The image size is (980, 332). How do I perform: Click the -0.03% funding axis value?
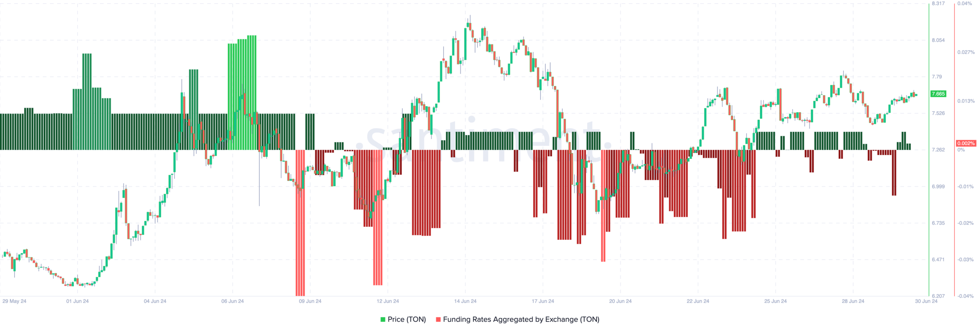[x=965, y=260]
